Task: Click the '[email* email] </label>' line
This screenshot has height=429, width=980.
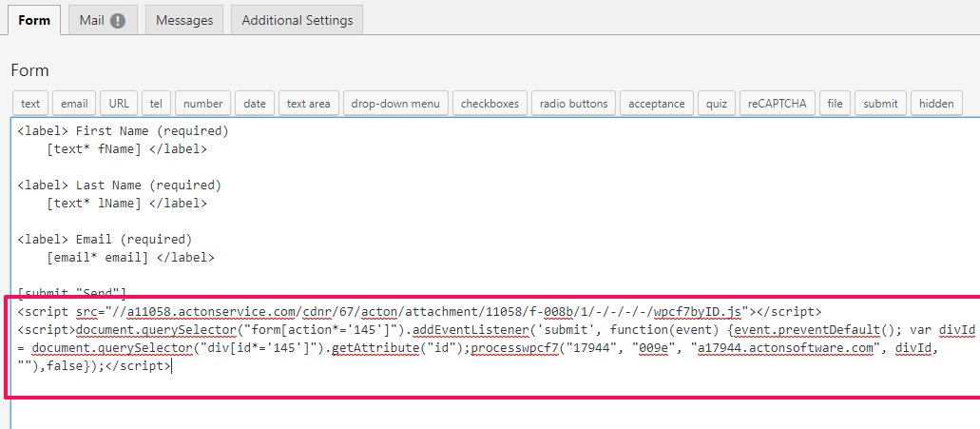Action: 130,257
